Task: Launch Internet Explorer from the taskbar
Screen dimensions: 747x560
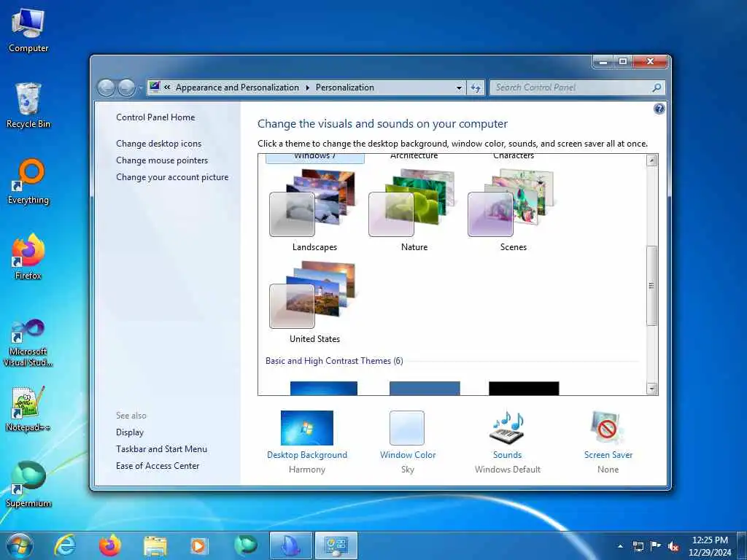Action: coord(64,545)
